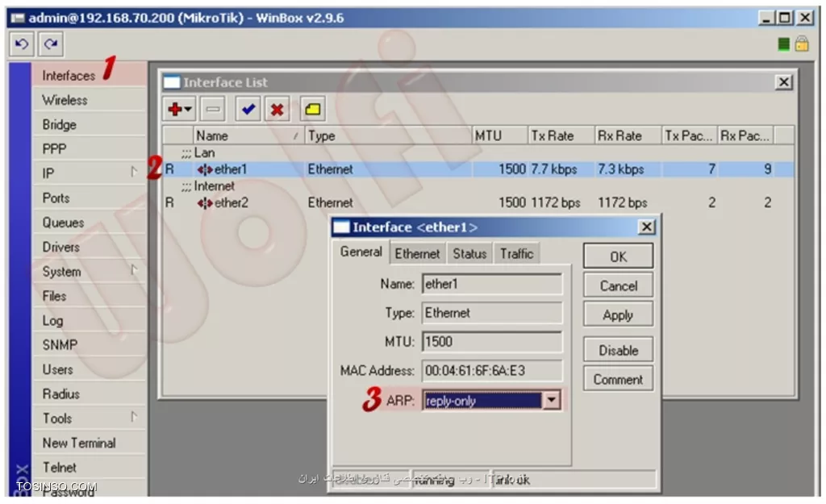
Task: Select the ether2 row name
Action: (232, 202)
